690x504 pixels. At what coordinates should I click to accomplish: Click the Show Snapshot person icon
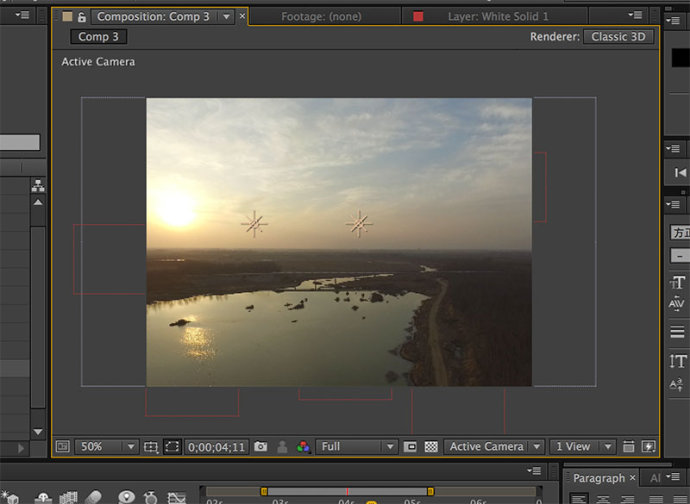click(282, 447)
